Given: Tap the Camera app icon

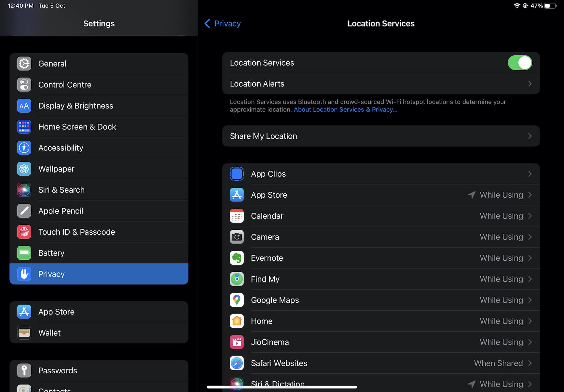Looking at the screenshot, I should [x=237, y=237].
